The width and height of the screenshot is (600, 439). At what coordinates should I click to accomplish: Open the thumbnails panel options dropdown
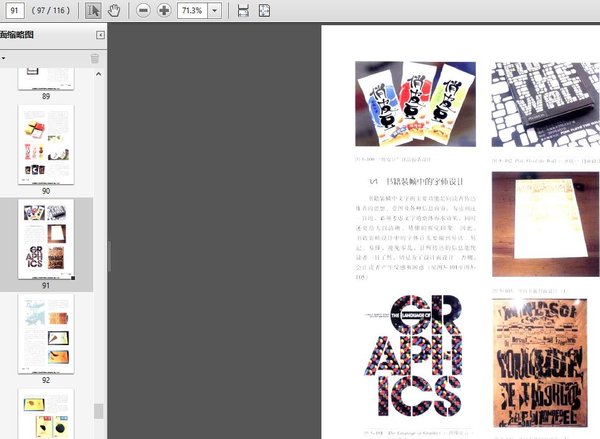(x=3, y=58)
